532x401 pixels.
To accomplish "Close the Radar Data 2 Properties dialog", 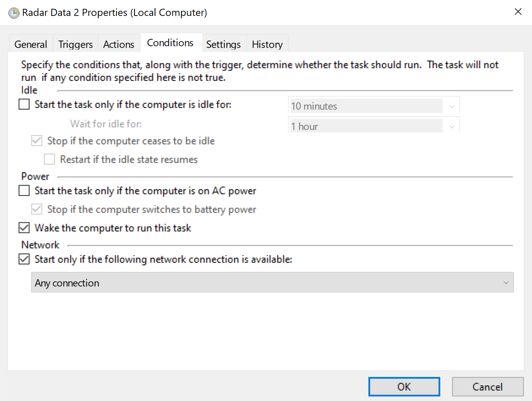I will tap(518, 12).
